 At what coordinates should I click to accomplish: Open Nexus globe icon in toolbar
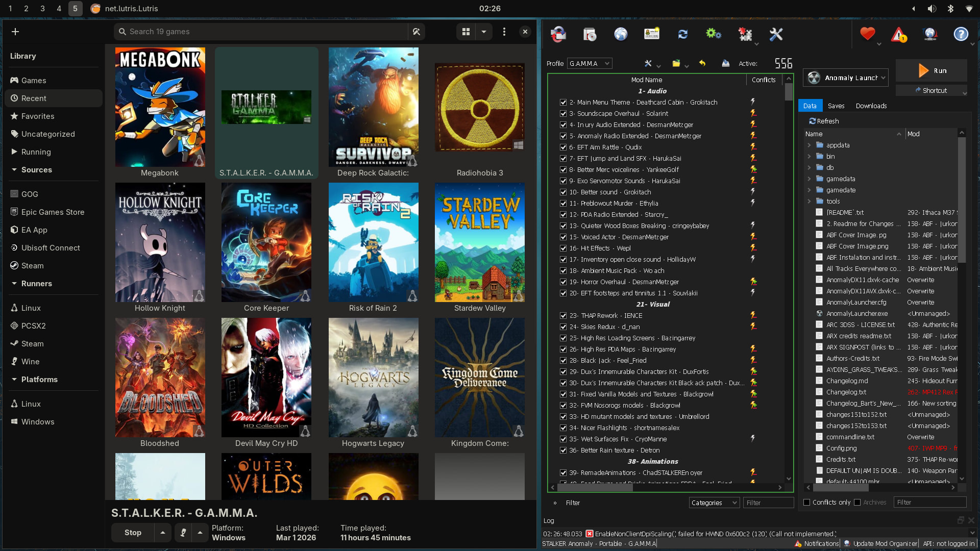click(x=621, y=35)
